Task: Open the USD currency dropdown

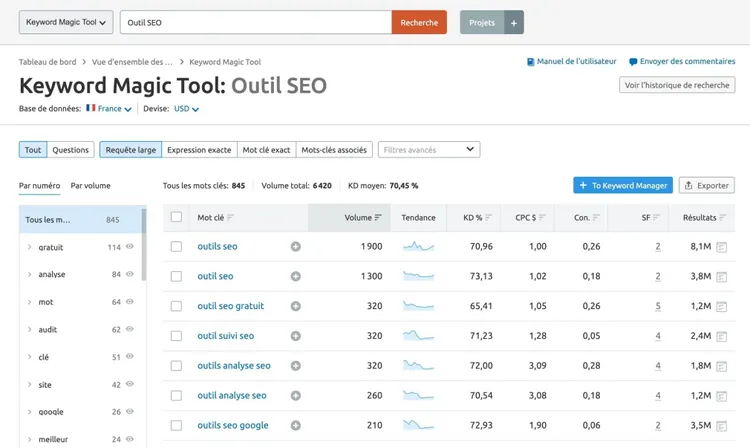Action: 186,109
